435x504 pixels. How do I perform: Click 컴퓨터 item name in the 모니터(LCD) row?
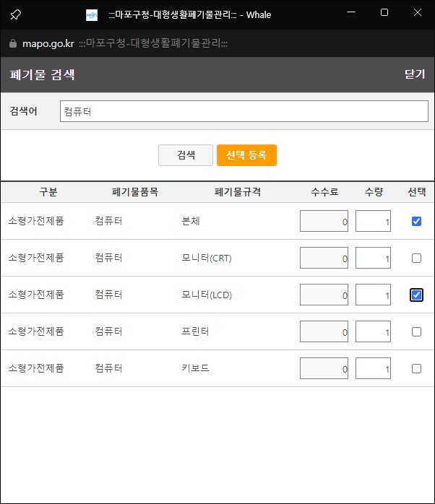click(108, 295)
